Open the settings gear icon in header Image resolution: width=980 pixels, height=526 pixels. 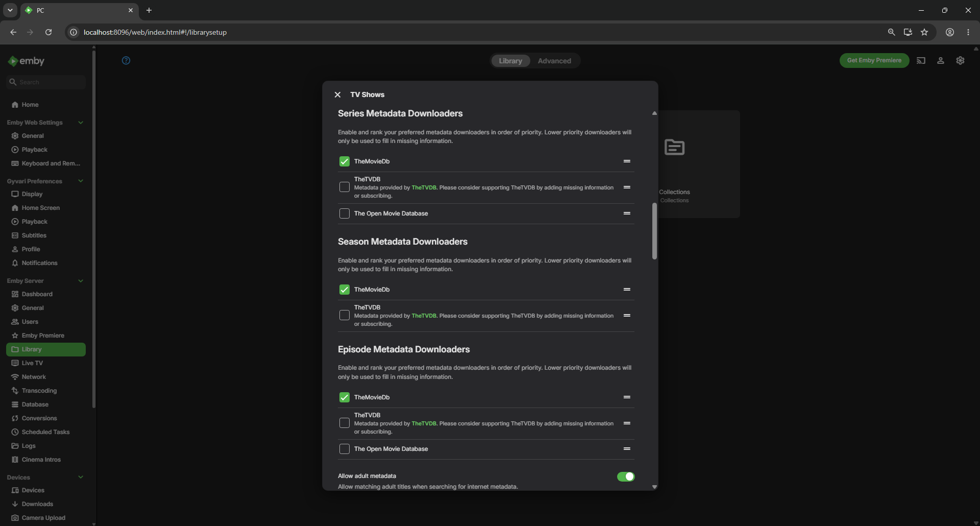tap(960, 60)
